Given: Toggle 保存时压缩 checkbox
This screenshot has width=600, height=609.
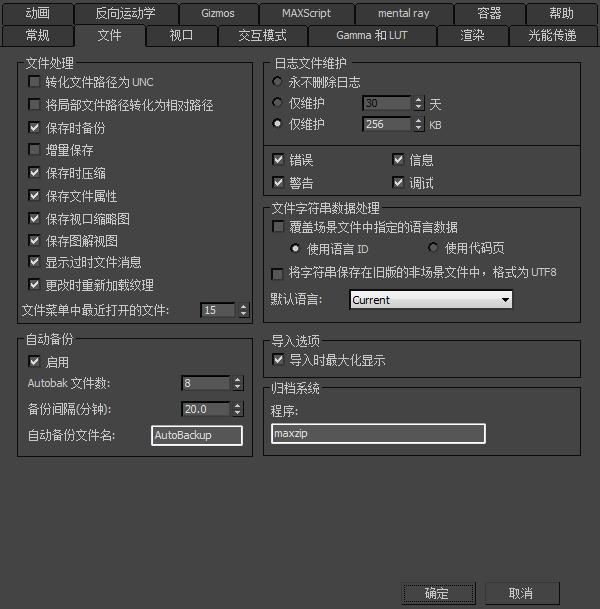Looking at the screenshot, I should click(x=34, y=172).
